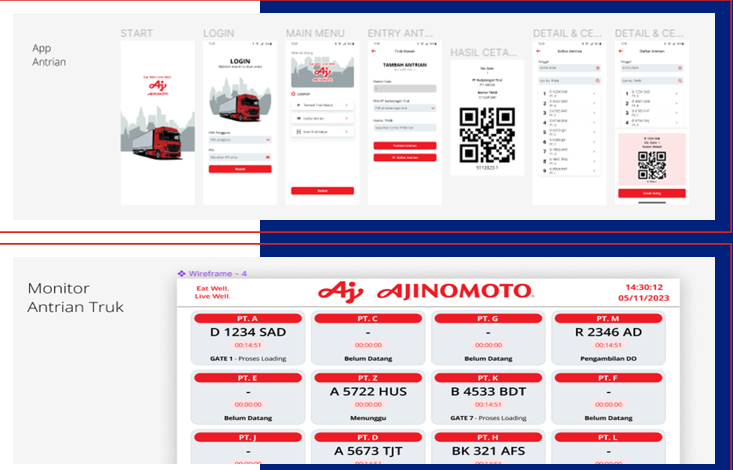
Task: Click the Daftar Antrian row icon in Main Menu
Action: pos(299,118)
